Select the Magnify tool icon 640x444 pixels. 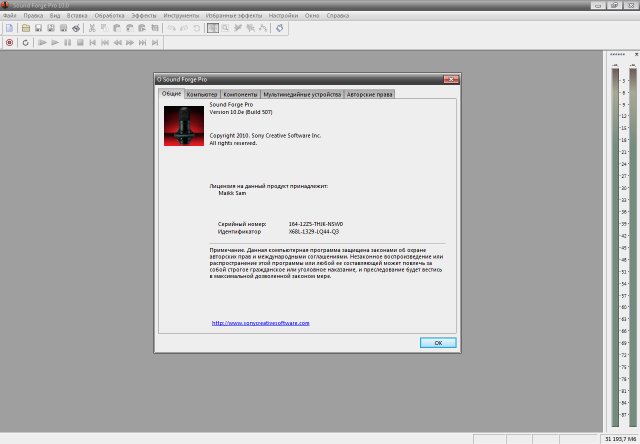(x=226, y=28)
